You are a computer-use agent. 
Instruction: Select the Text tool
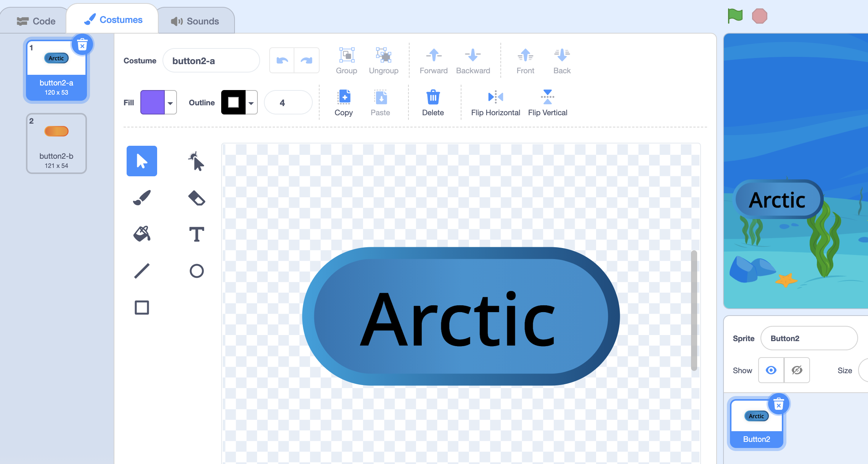click(x=196, y=234)
